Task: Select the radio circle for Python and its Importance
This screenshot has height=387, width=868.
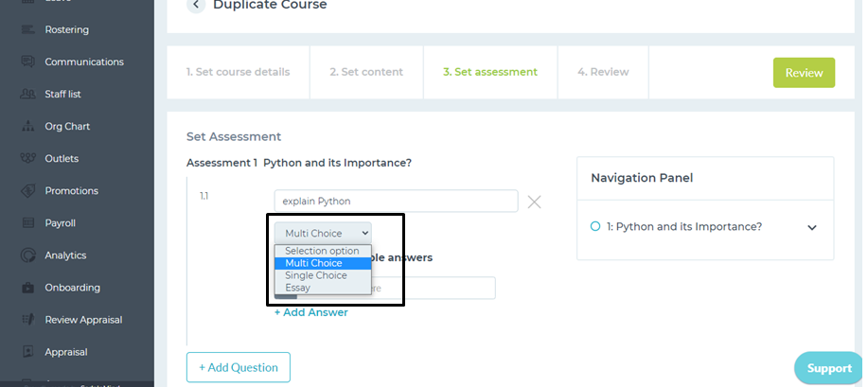Action: (595, 226)
